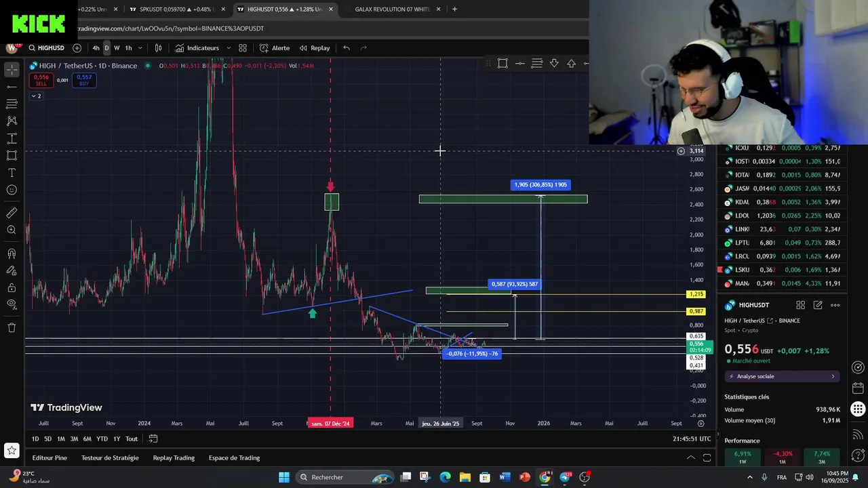868x488 pixels.
Task: Select the 4h timeframe
Action: point(96,48)
